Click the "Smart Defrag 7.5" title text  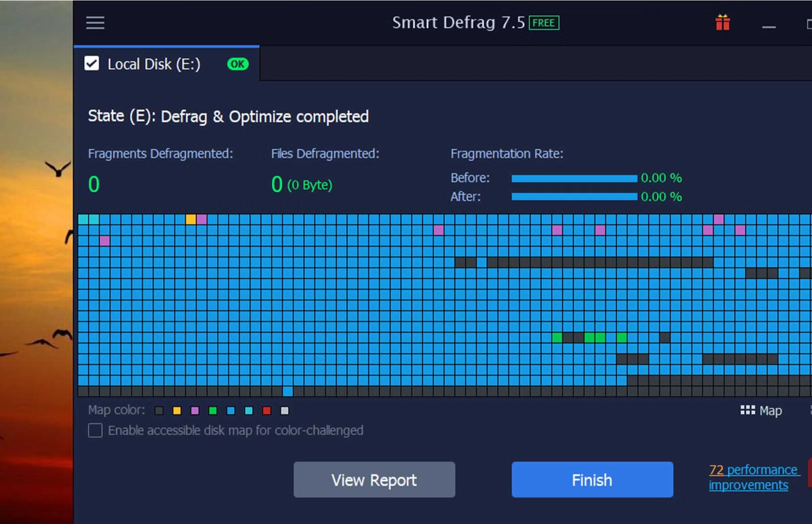[459, 23]
